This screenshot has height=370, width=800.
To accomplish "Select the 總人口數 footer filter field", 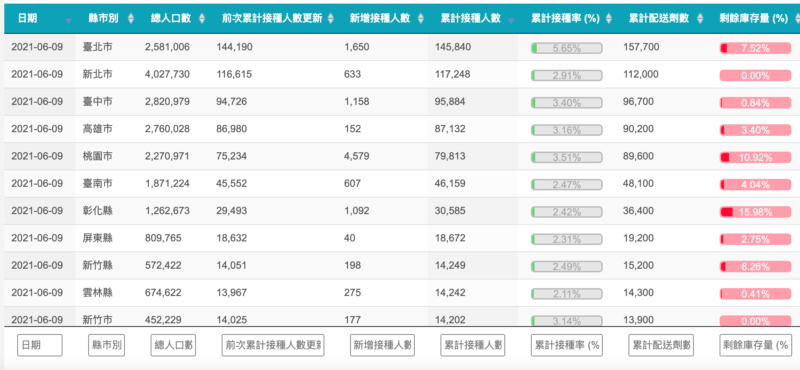I will [173, 346].
